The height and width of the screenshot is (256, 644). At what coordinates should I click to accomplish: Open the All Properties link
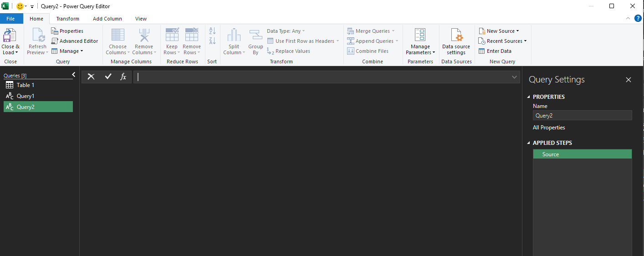click(x=549, y=128)
